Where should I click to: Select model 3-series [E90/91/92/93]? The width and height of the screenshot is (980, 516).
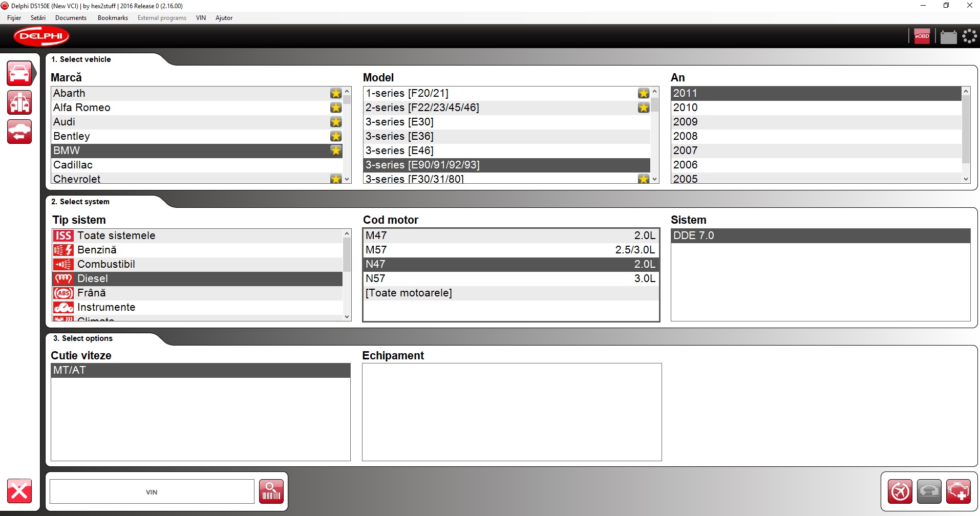point(507,165)
